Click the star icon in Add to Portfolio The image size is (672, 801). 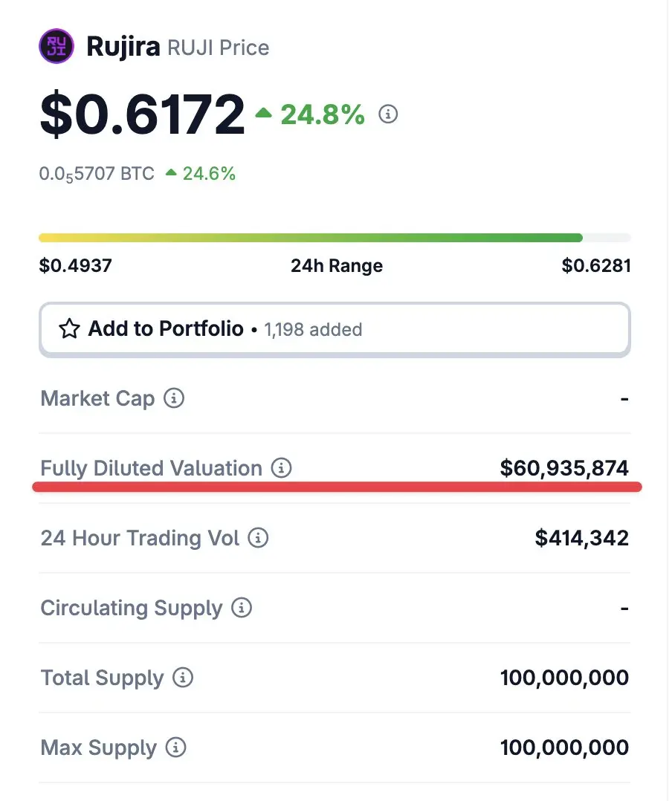tap(69, 329)
